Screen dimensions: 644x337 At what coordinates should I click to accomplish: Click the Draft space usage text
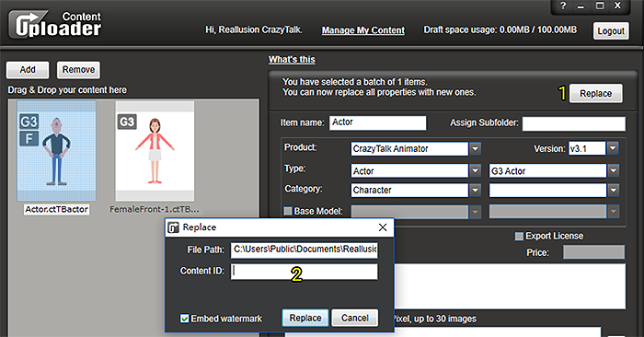coord(500,30)
